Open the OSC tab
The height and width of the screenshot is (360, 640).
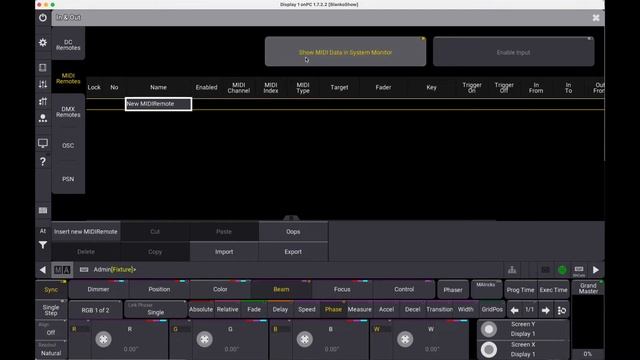point(68,145)
